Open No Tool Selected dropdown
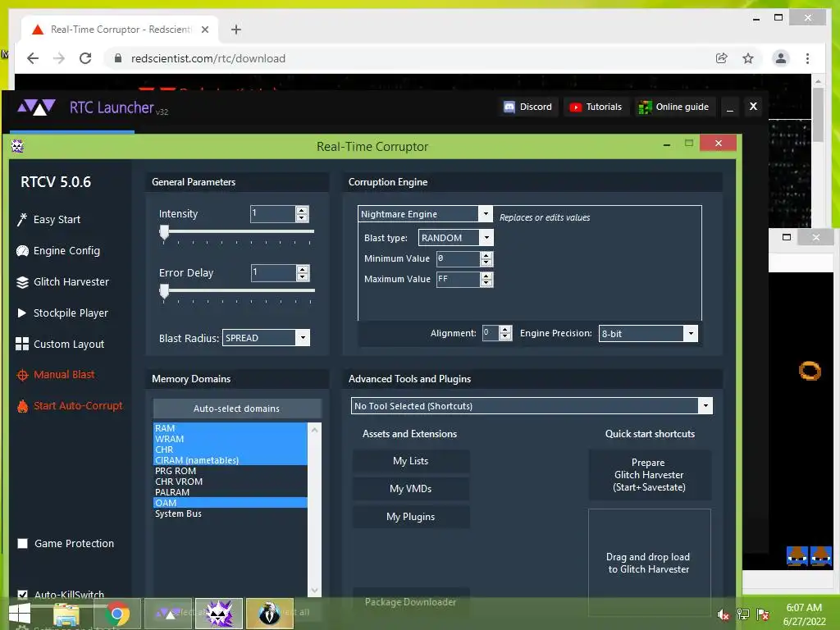Screen dimensions: 840x630 point(705,406)
